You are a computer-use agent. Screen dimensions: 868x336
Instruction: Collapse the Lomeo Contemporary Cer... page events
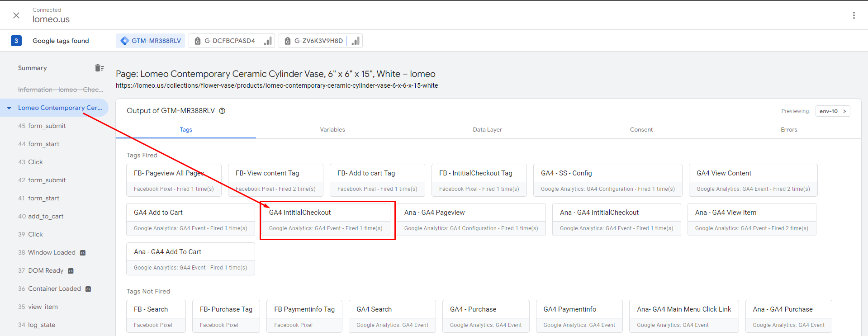tap(9, 108)
